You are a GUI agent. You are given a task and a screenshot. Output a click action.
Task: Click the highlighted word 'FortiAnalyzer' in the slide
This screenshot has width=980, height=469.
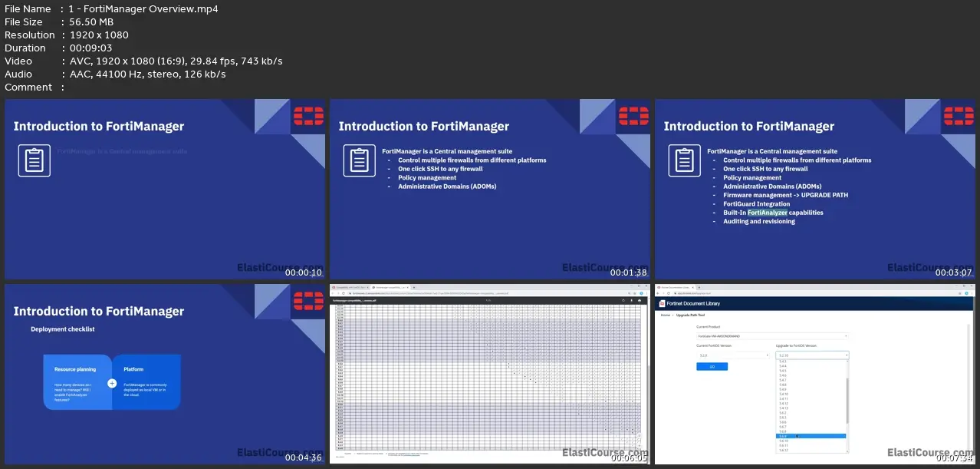click(x=767, y=213)
